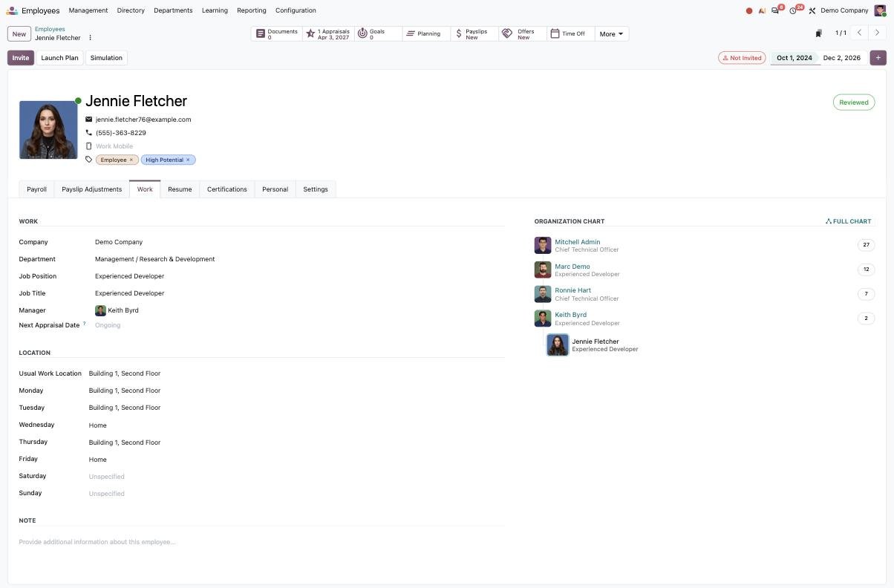Click the Launch Plan button
The height and width of the screenshot is (588, 894).
(59, 58)
